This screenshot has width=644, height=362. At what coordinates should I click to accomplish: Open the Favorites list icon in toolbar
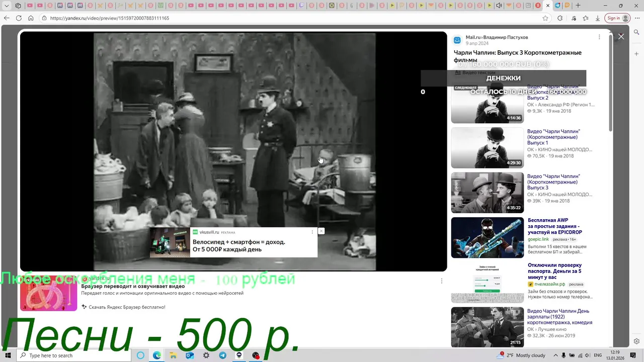tap(586, 18)
